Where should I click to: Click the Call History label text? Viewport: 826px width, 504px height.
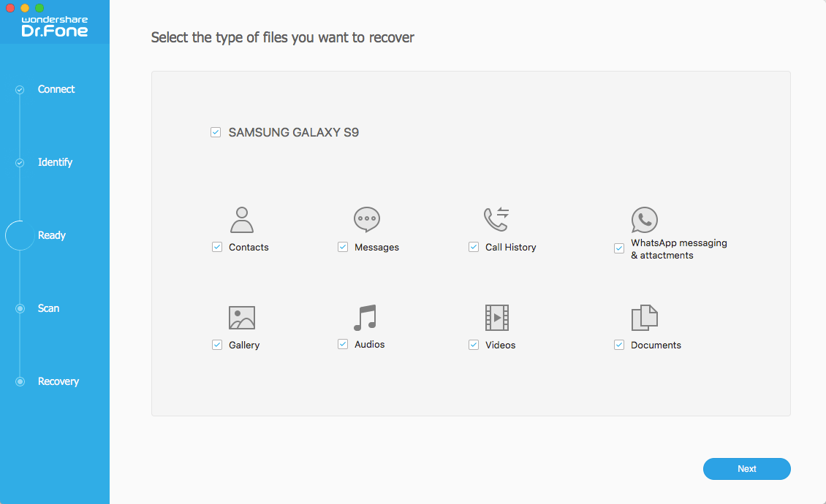[x=510, y=247]
